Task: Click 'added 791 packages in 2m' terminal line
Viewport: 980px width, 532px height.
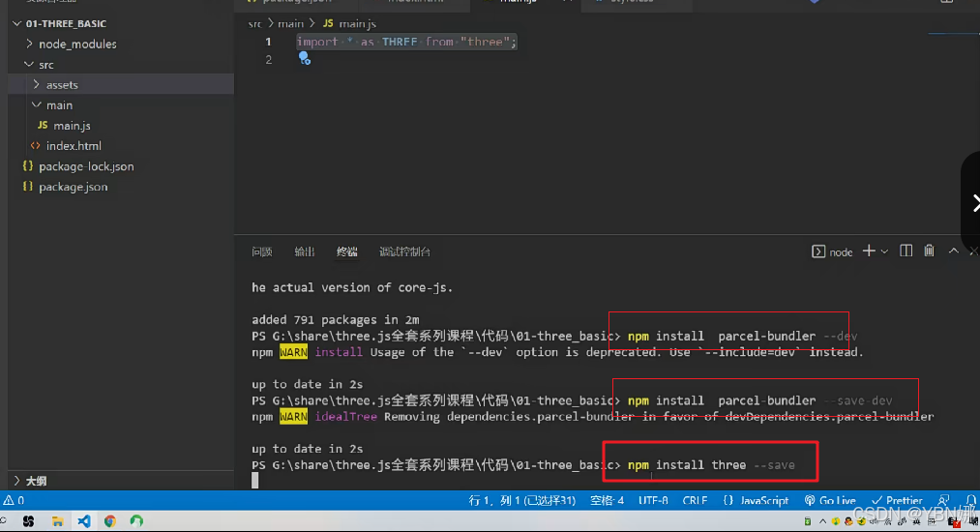Action: pyautogui.click(x=335, y=320)
